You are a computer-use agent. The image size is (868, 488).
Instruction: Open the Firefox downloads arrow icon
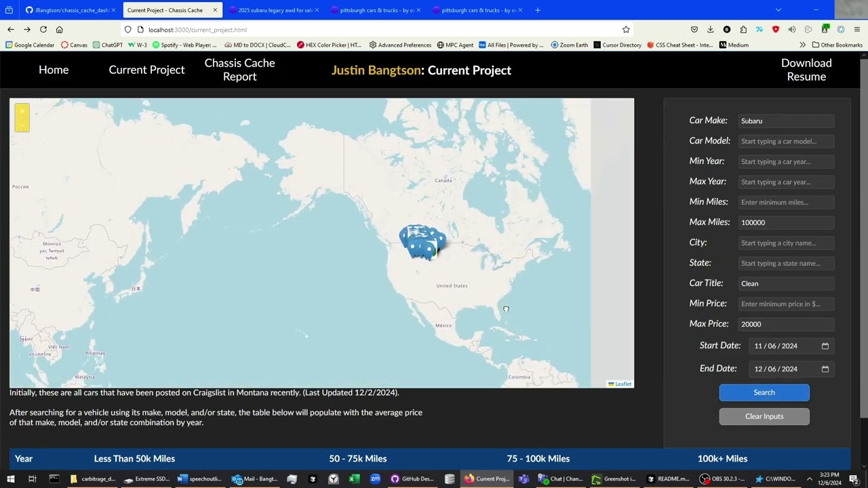[x=710, y=29]
